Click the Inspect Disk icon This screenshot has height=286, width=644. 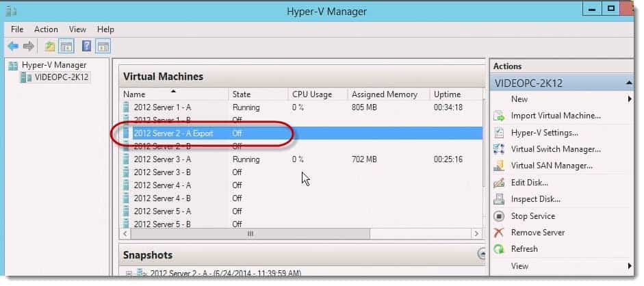click(499, 199)
